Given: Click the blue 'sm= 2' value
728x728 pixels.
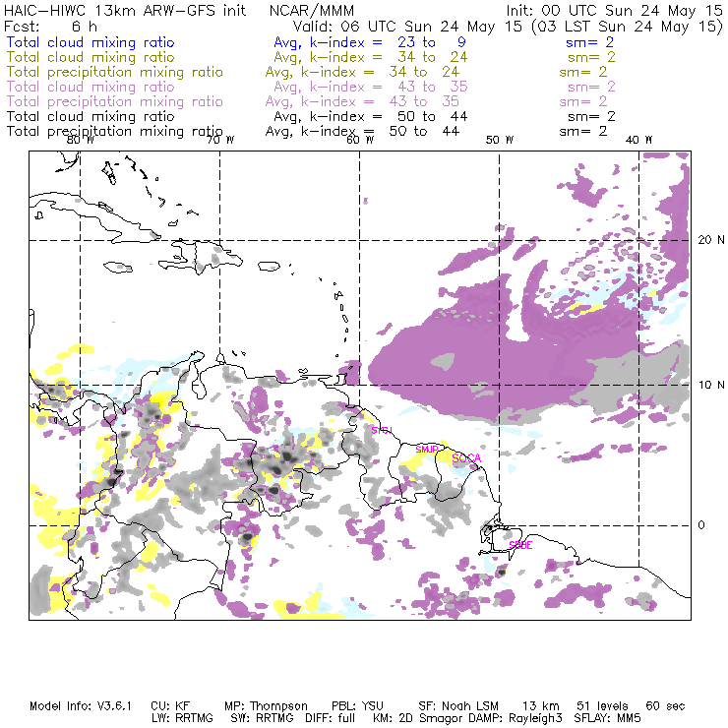Looking at the screenshot, I should point(589,42).
